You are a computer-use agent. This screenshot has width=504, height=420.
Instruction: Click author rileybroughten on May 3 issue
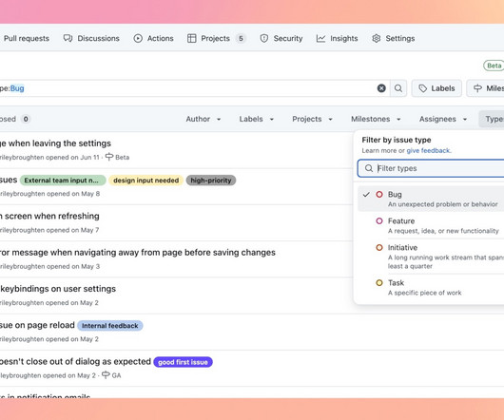(x=22, y=266)
